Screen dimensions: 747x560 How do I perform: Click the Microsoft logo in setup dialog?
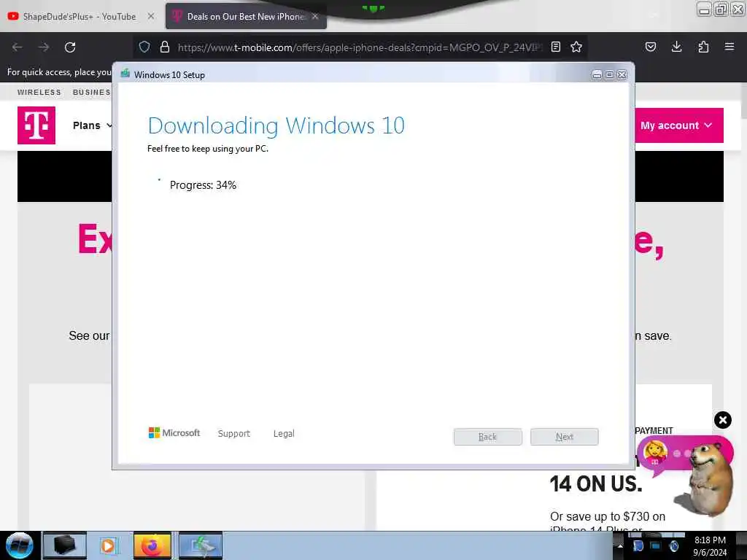[174, 433]
